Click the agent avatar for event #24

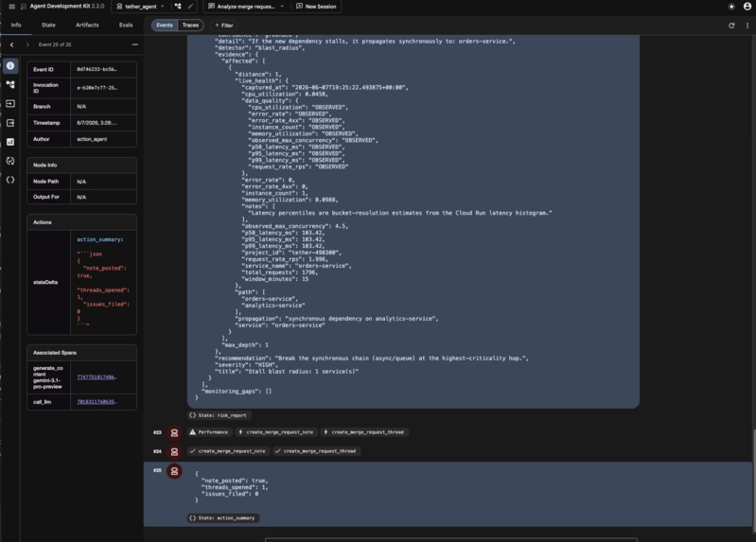coord(174,452)
